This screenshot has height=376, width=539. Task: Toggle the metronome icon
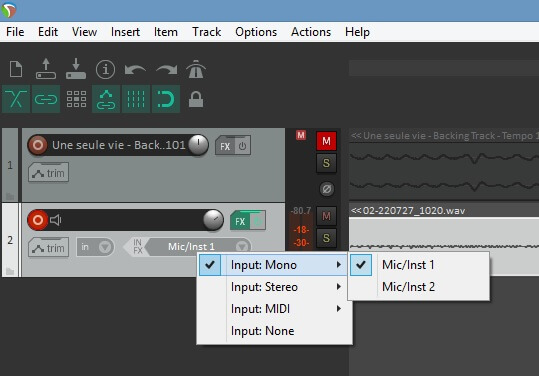[x=196, y=69]
